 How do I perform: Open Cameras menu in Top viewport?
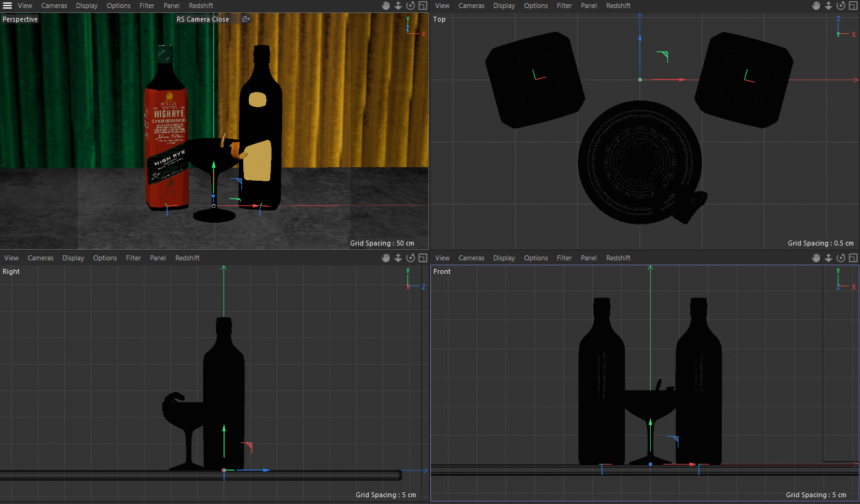[472, 6]
